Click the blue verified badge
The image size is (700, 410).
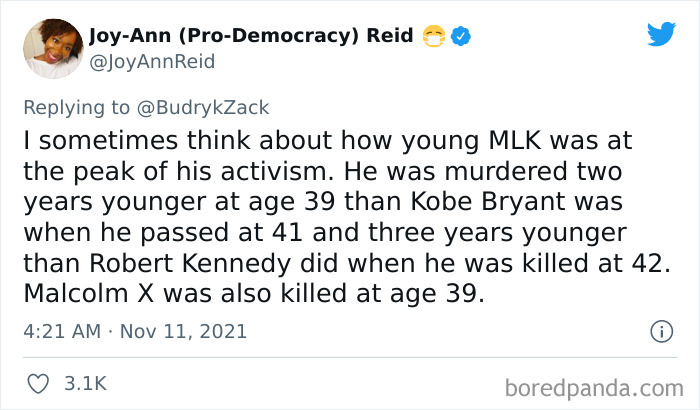pyautogui.click(x=462, y=36)
